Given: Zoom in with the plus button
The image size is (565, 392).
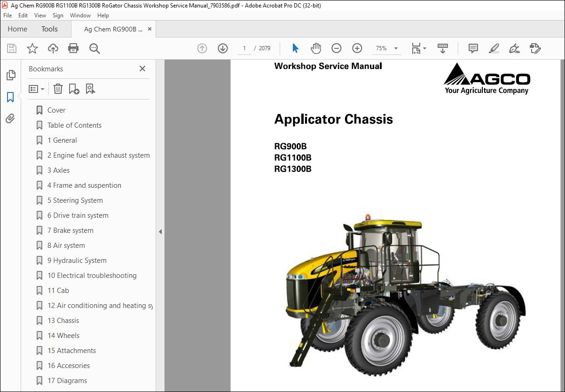Looking at the screenshot, I should [357, 48].
